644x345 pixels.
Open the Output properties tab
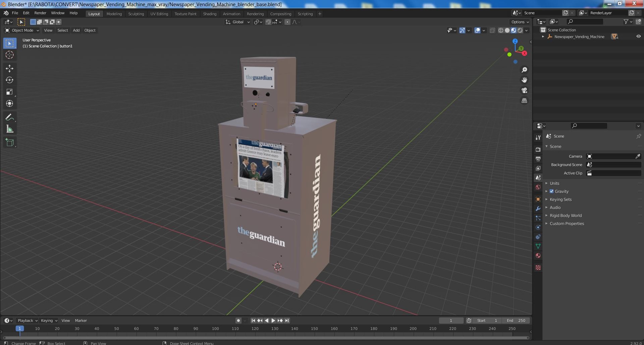click(538, 159)
